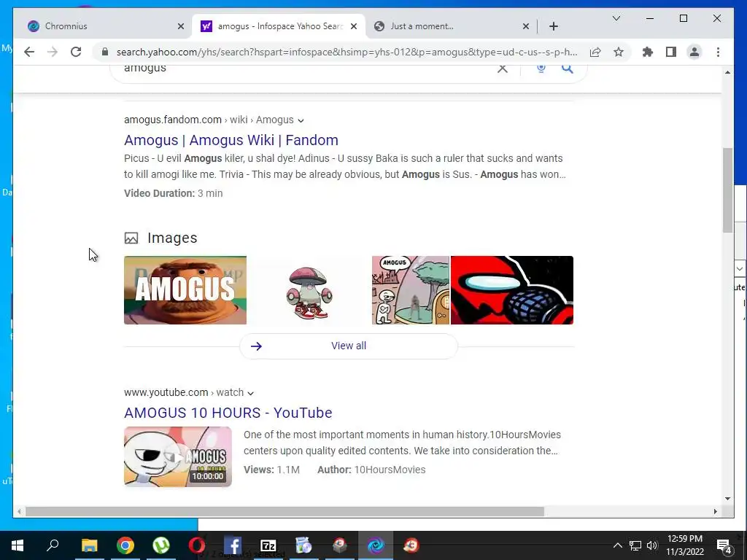Click the horizontal scroll right arrow

tap(715, 511)
